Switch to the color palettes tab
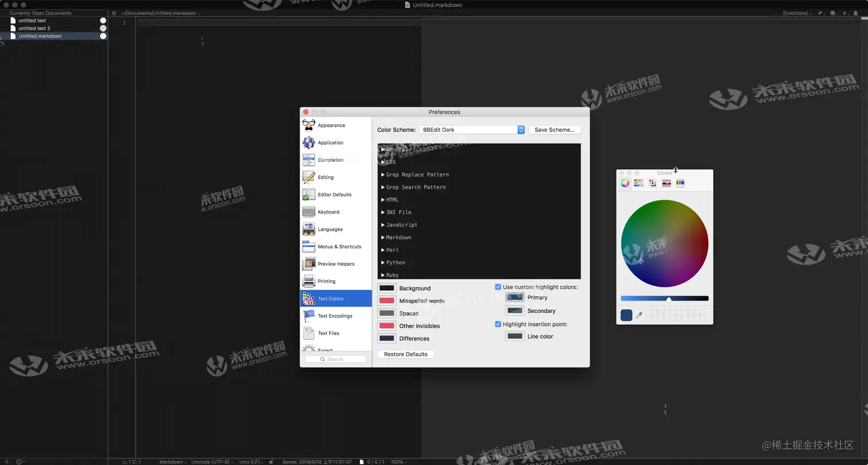The width and height of the screenshot is (868, 465). [x=653, y=183]
